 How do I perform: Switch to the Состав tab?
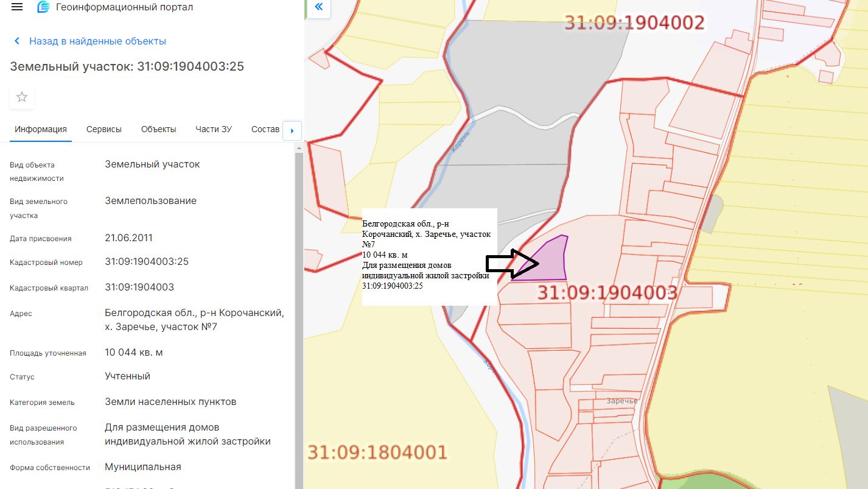[x=265, y=129]
